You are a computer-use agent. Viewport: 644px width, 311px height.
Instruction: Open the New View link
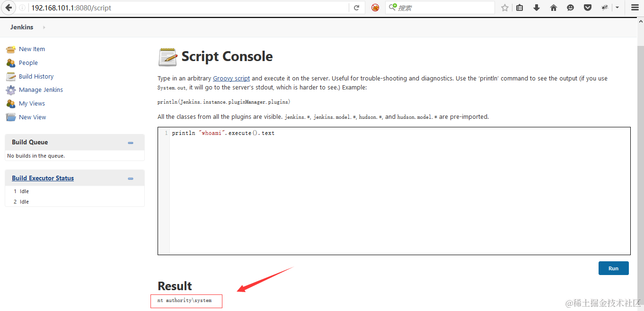point(32,117)
